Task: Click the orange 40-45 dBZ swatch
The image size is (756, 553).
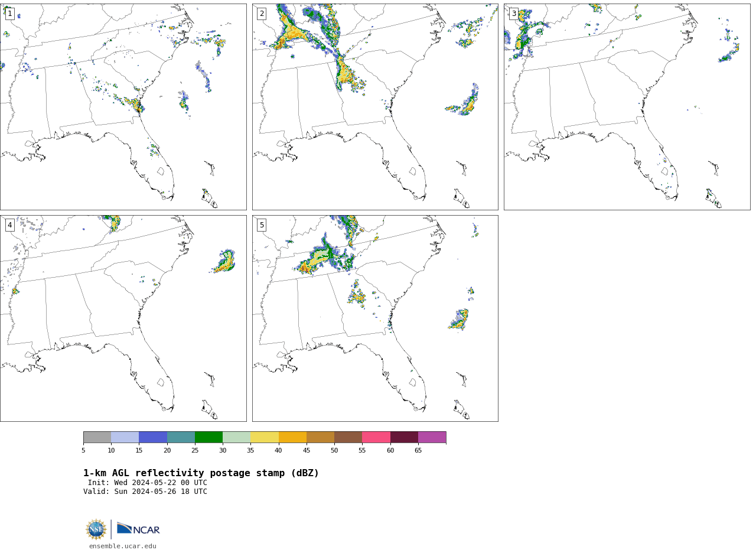Action: [x=292, y=437]
